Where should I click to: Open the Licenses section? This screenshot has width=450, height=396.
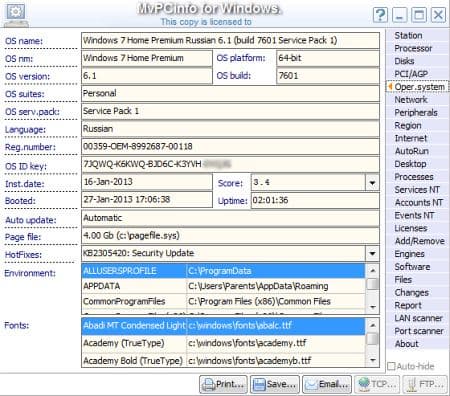[x=411, y=228]
